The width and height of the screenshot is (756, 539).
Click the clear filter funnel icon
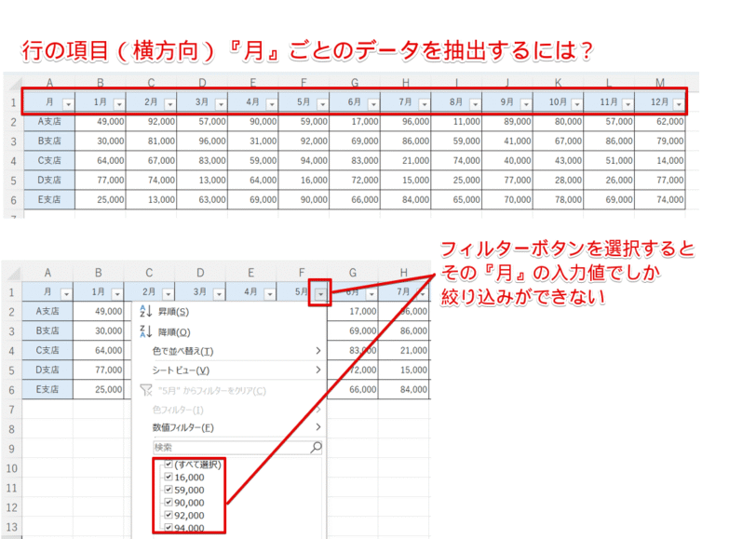coord(145,389)
